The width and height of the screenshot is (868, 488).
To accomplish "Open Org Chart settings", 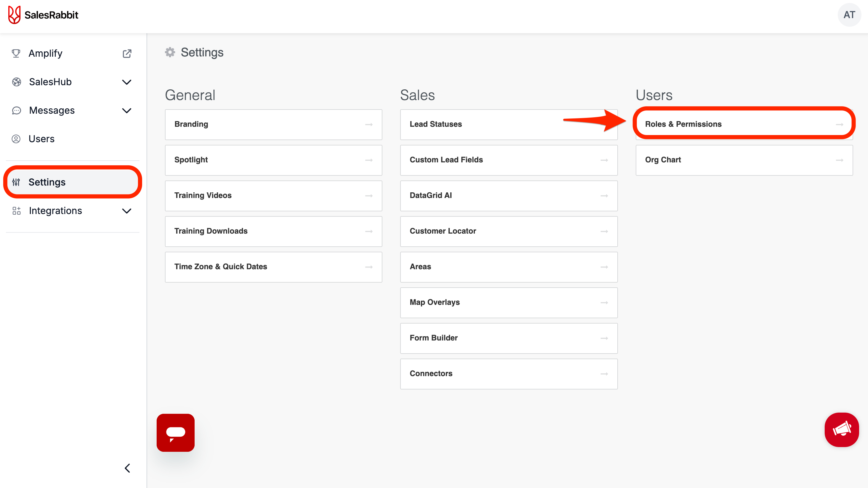I will click(744, 160).
